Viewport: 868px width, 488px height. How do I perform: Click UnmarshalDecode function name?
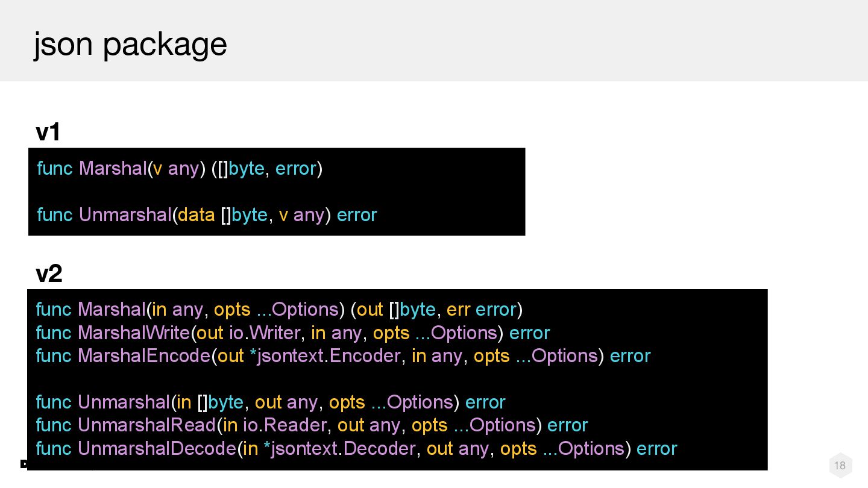(x=157, y=449)
